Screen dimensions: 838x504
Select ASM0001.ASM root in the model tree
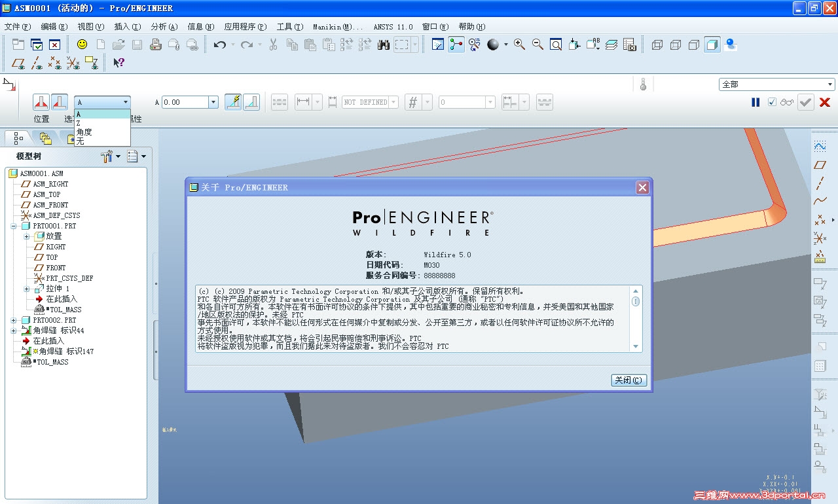(x=41, y=173)
